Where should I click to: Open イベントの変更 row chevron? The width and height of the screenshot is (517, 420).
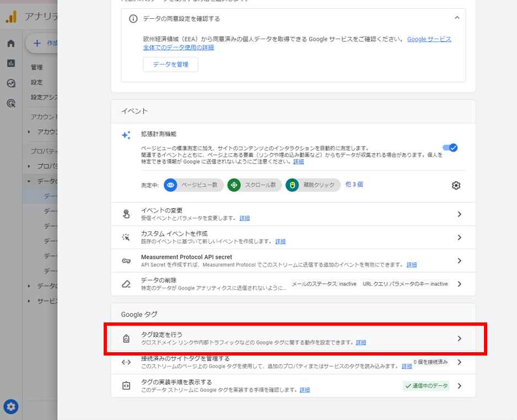click(x=460, y=214)
